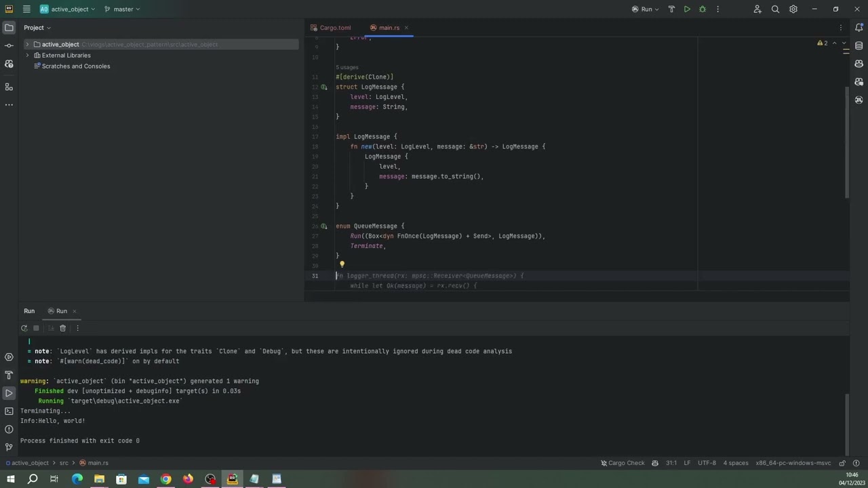Screen dimensions: 868x488
Task: Open editor tabs more options menu
Action: click(x=841, y=28)
